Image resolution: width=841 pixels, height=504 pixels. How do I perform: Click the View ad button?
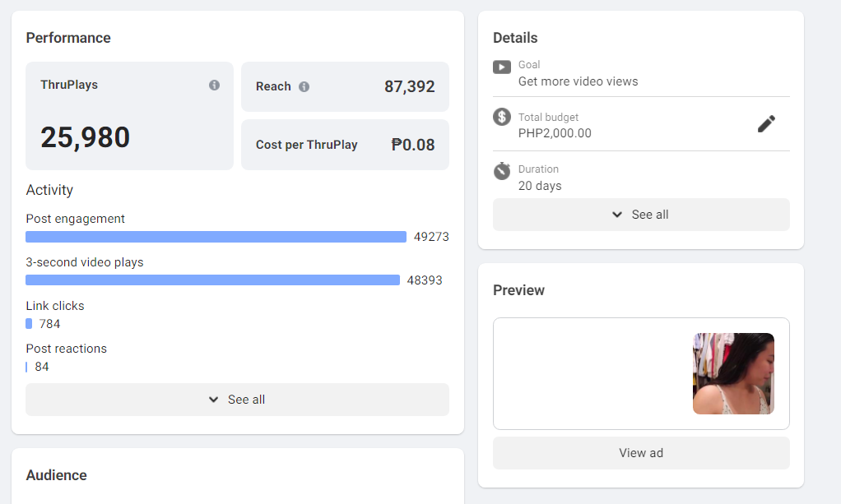[641, 453]
